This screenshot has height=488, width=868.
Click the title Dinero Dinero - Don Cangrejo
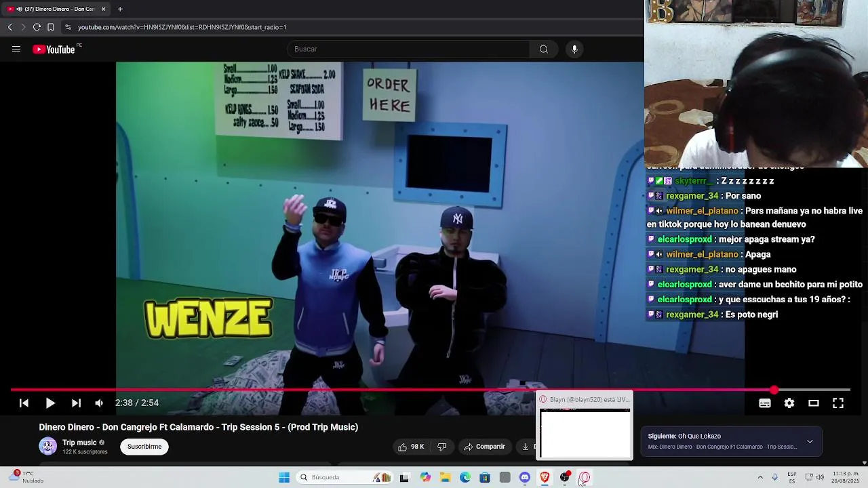[x=198, y=427]
